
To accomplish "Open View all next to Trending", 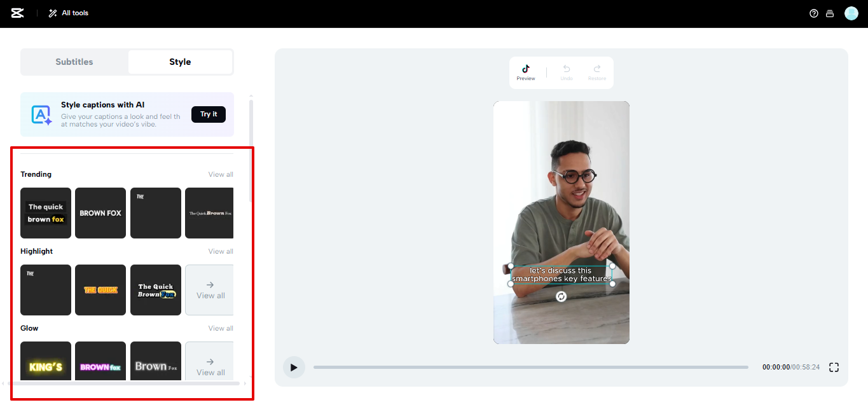I will 221,174.
